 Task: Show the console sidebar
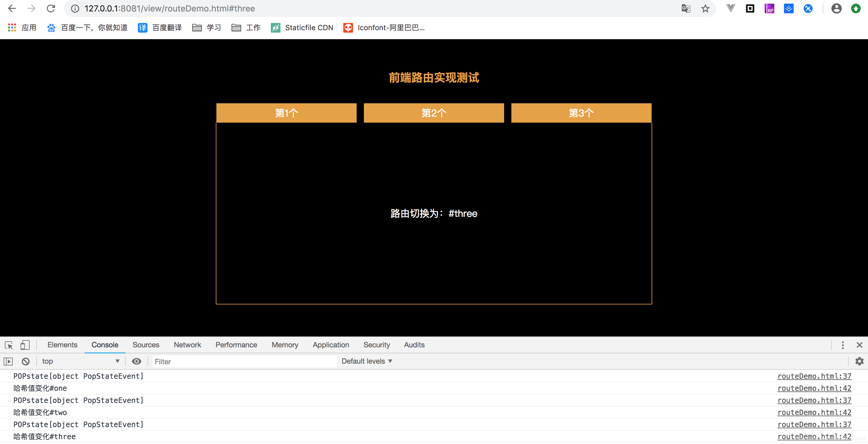coord(8,362)
